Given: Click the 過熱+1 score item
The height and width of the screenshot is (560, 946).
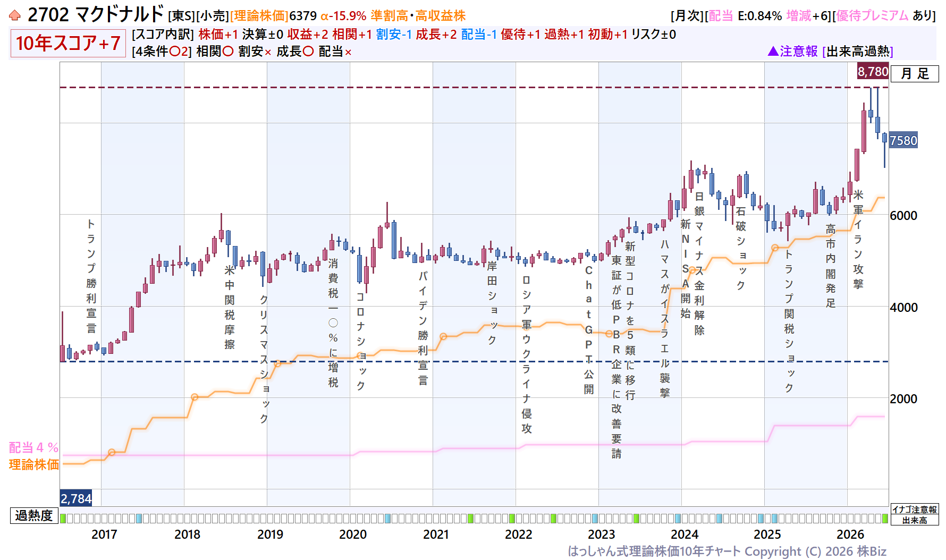Looking at the screenshot, I should [x=564, y=35].
